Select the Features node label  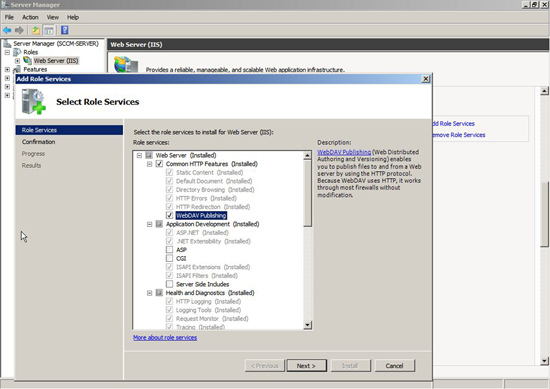35,69
